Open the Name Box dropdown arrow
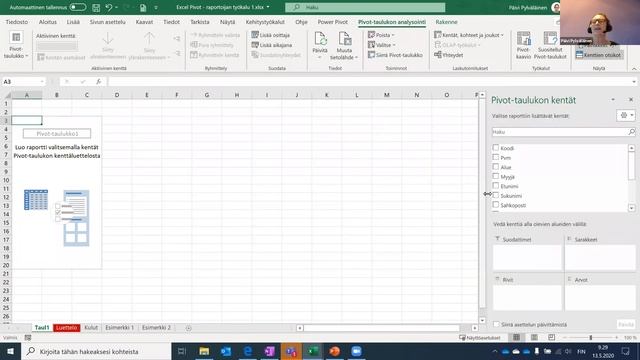This screenshot has width=640, height=360. (42, 82)
